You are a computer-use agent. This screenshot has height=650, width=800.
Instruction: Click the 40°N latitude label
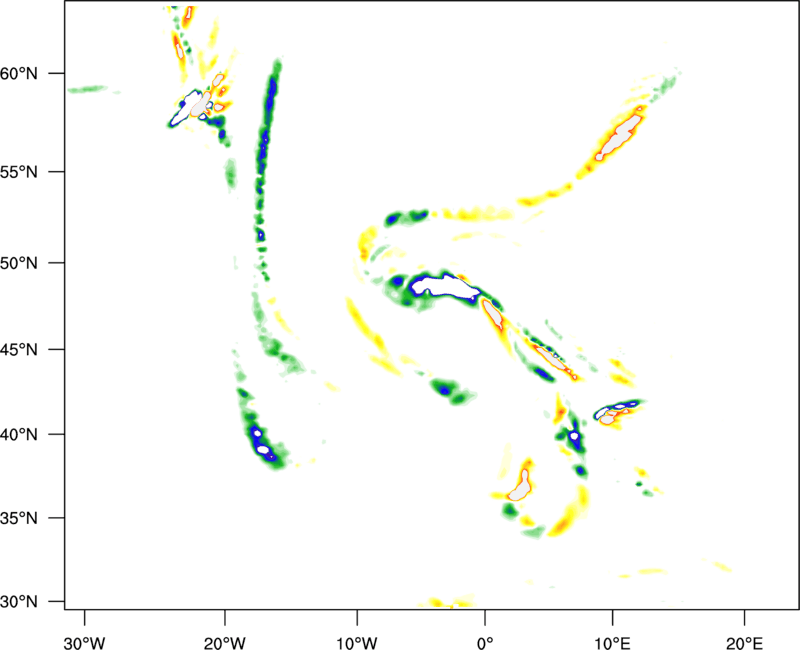click(x=19, y=435)
